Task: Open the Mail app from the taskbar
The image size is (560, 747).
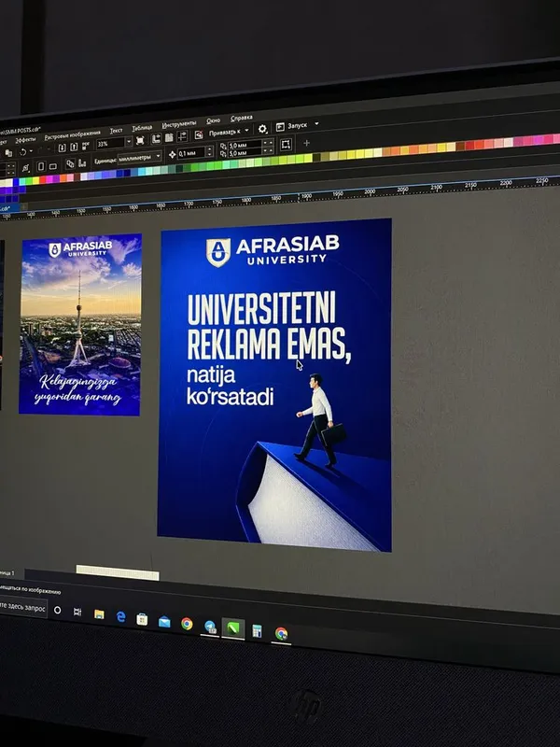Action: [x=164, y=622]
